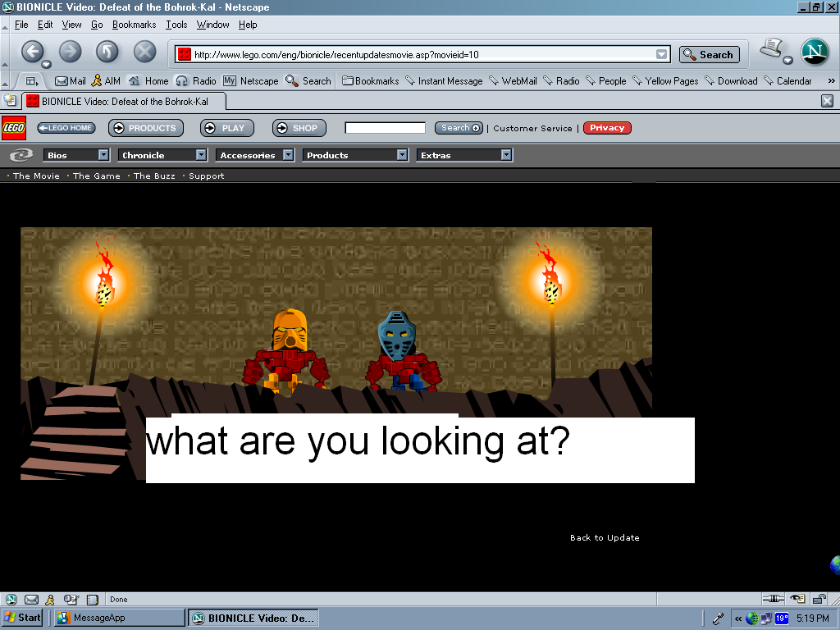Image resolution: width=840 pixels, height=630 pixels.
Task: Open the Bookmarks folder in the toolbar
Action: [x=371, y=81]
